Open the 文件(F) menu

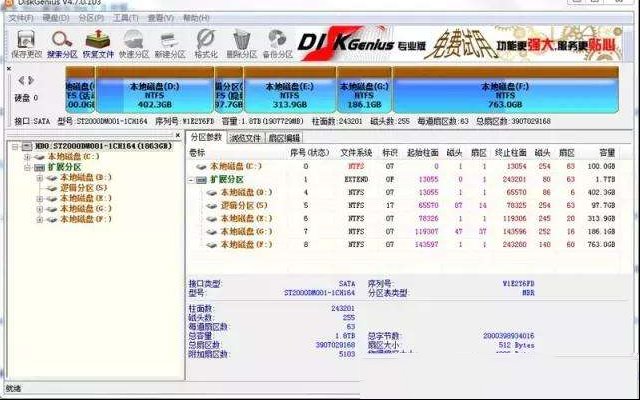(21, 18)
